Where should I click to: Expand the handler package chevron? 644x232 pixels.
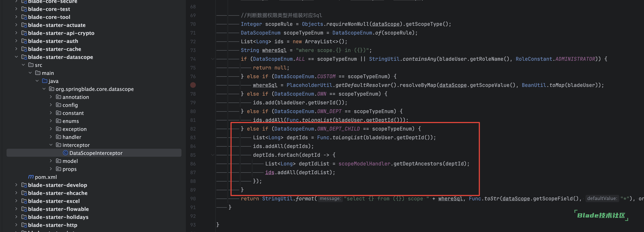51,137
